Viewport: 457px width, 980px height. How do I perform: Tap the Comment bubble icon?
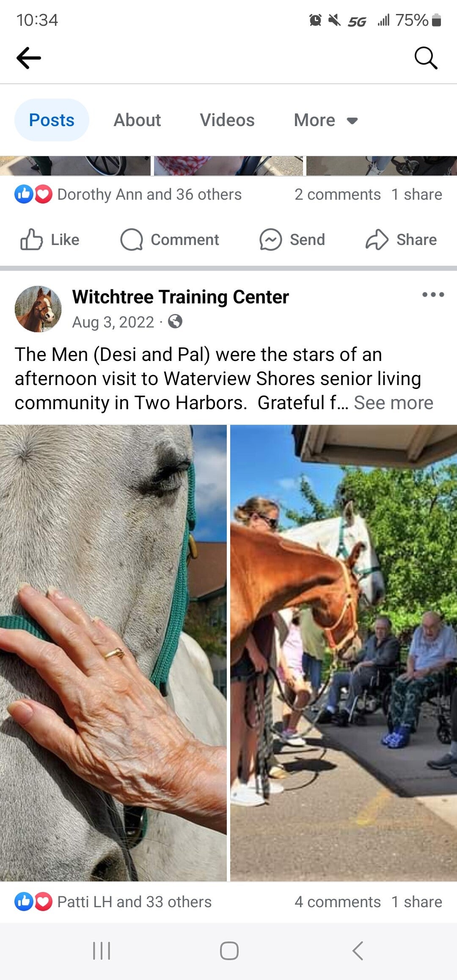coord(132,239)
